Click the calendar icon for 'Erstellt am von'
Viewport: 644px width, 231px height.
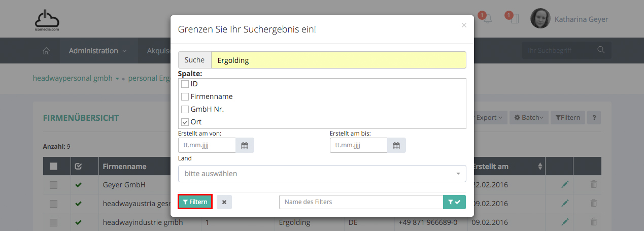coord(245,146)
